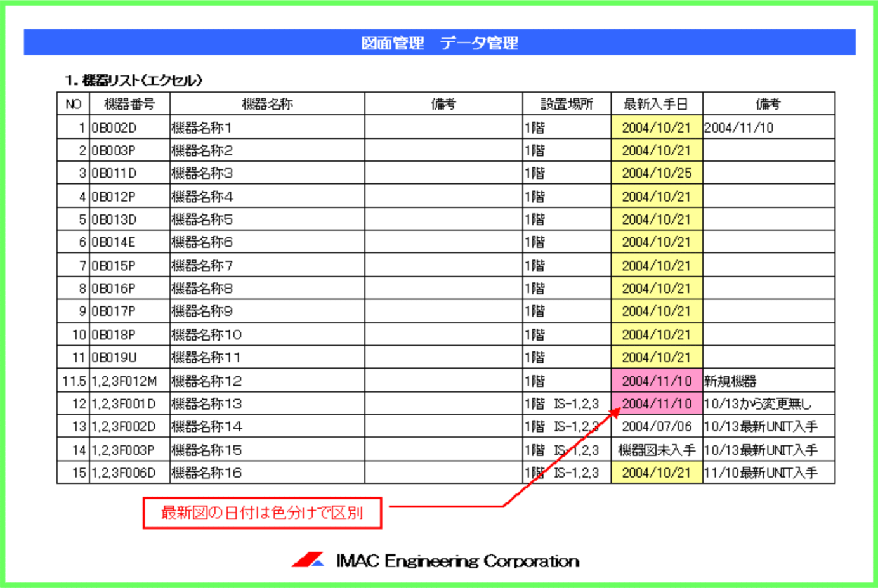878x588 pixels.
Task: Select the 0B014E equipment number cell
Action: point(129,242)
